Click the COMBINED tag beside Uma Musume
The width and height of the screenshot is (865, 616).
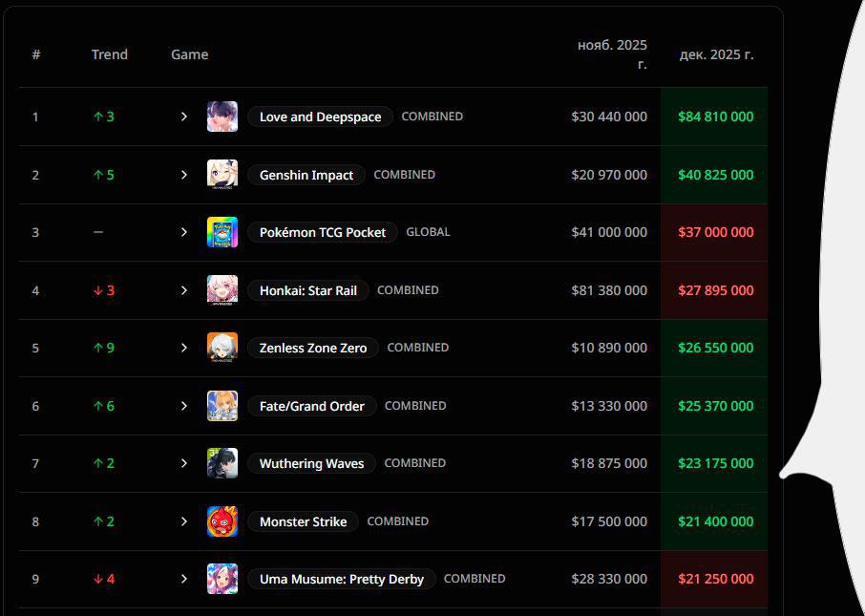click(x=475, y=579)
